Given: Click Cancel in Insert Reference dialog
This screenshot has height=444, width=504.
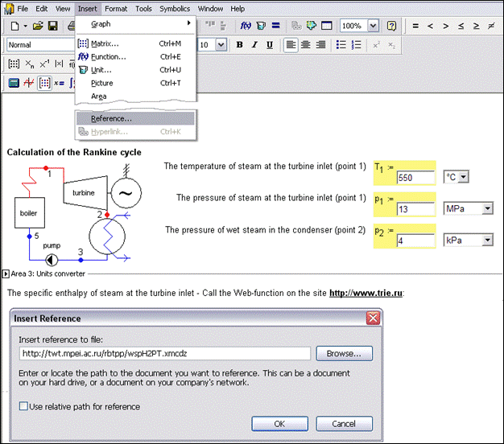Looking at the screenshot, I should 344,424.
